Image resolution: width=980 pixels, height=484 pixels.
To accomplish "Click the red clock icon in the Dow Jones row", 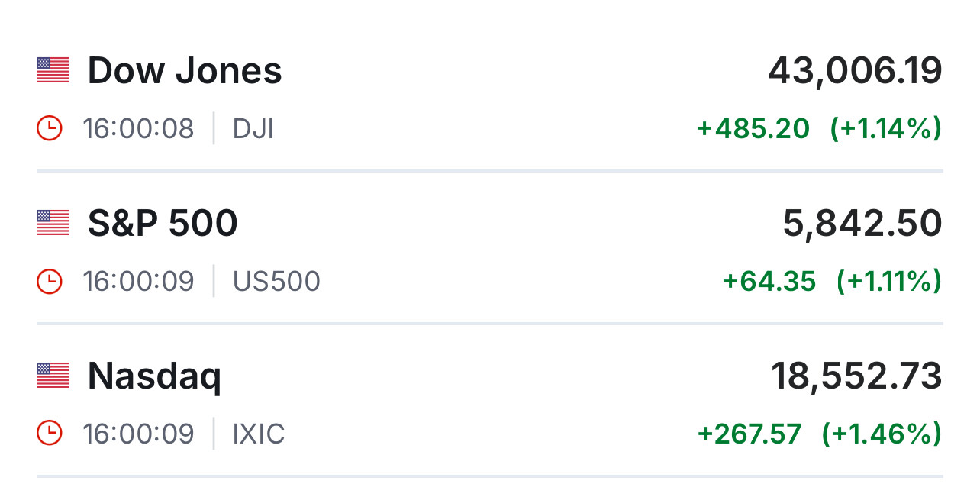I will (50, 128).
